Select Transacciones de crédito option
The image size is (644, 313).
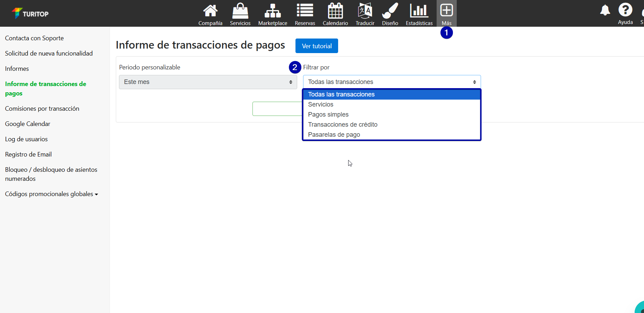pyautogui.click(x=342, y=125)
